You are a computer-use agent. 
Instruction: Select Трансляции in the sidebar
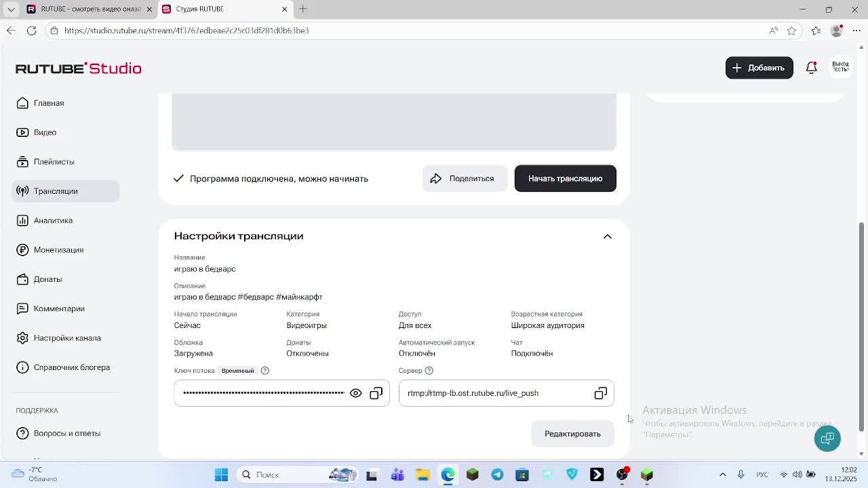(x=66, y=191)
